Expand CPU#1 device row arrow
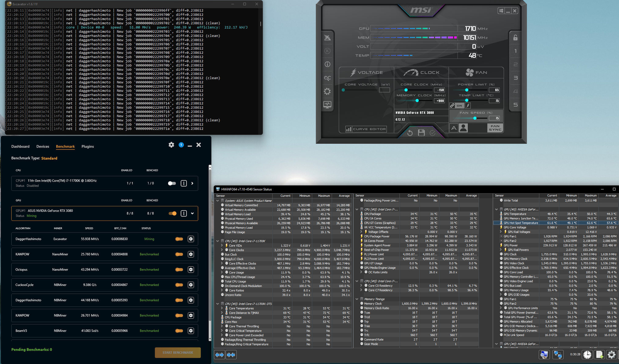 [192, 183]
